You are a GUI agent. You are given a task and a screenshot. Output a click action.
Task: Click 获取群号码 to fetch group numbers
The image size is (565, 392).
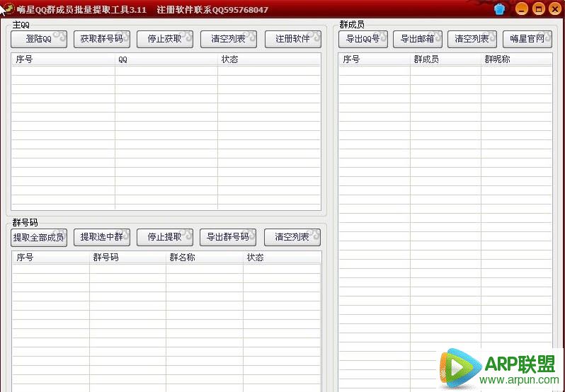pyautogui.click(x=101, y=39)
